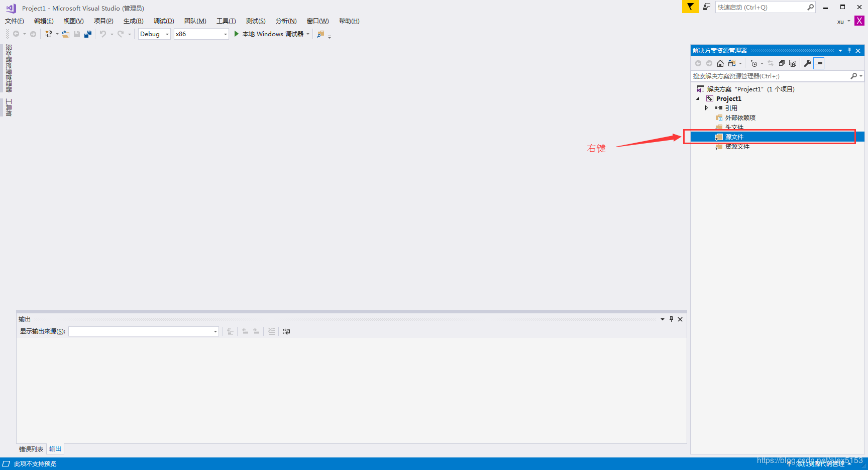The image size is (868, 470).
Task: Select the solution "Project1" root node
Action: click(x=750, y=89)
